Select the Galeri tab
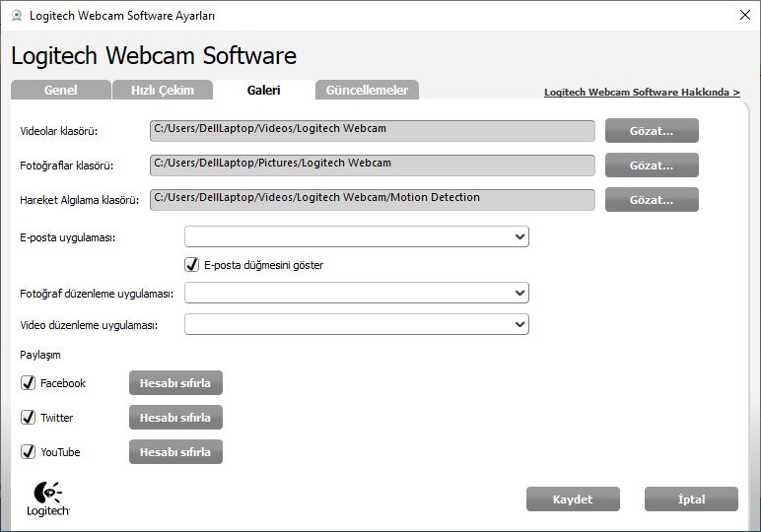This screenshot has height=532, width=761. point(263,90)
